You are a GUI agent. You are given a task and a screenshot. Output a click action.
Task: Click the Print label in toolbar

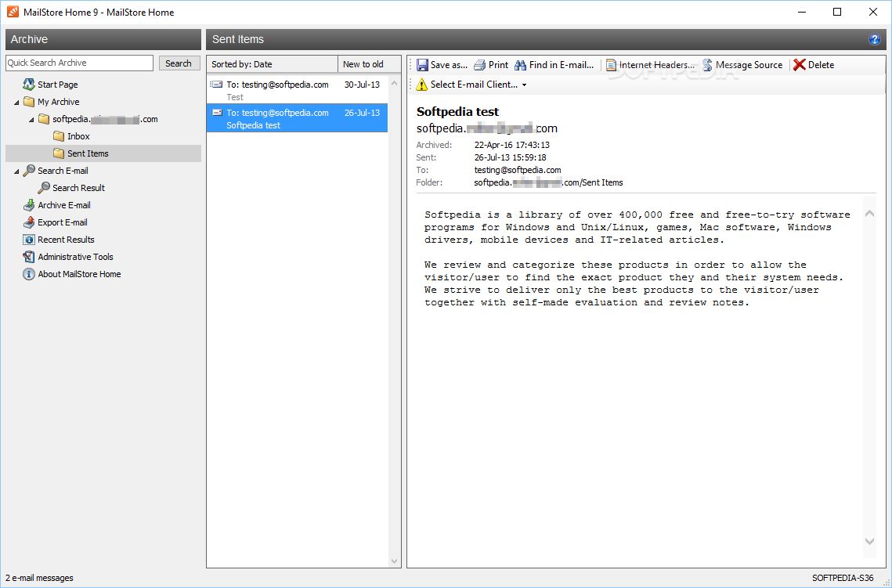(x=498, y=65)
